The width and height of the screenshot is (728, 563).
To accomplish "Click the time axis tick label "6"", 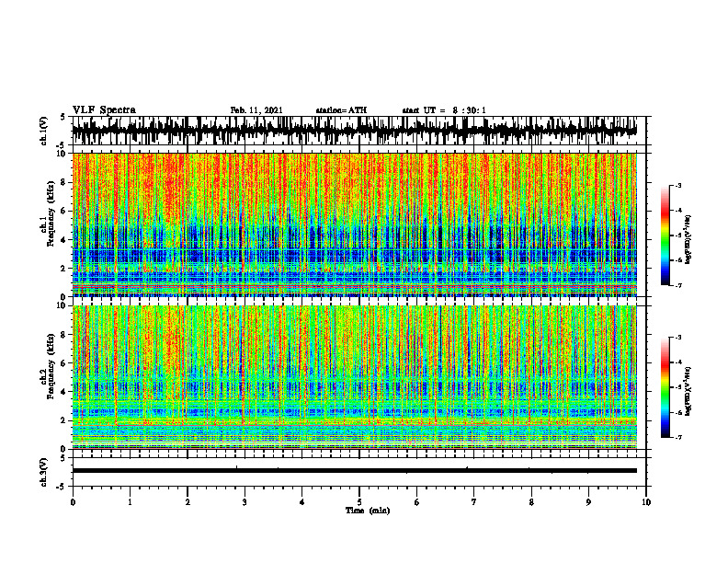I will click(x=417, y=502).
